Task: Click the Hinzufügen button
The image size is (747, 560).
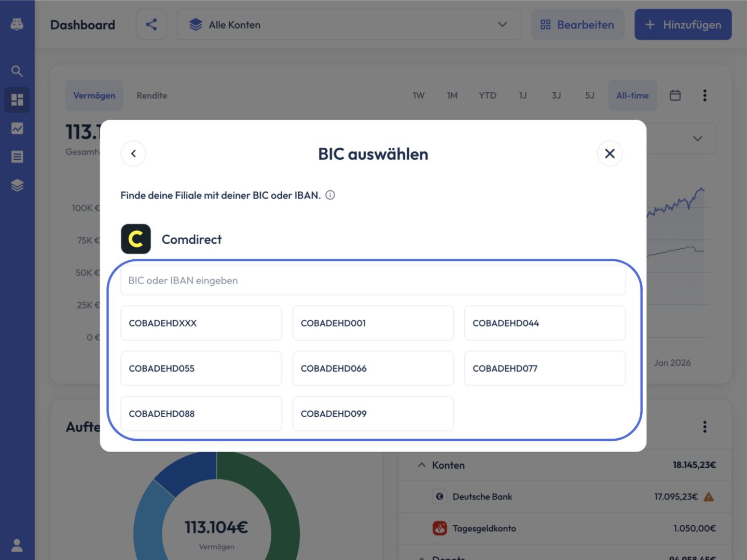Action: tap(683, 24)
